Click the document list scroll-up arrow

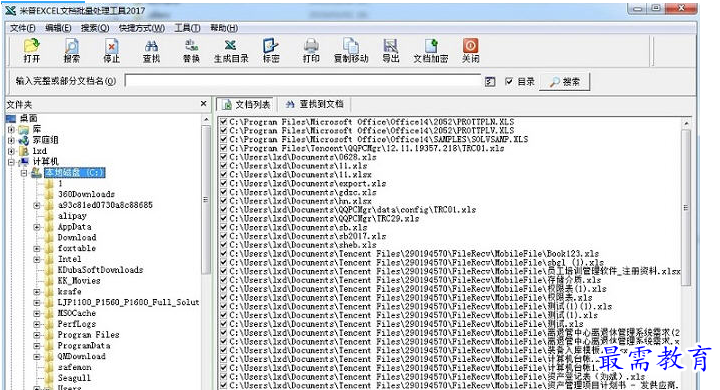(686, 123)
